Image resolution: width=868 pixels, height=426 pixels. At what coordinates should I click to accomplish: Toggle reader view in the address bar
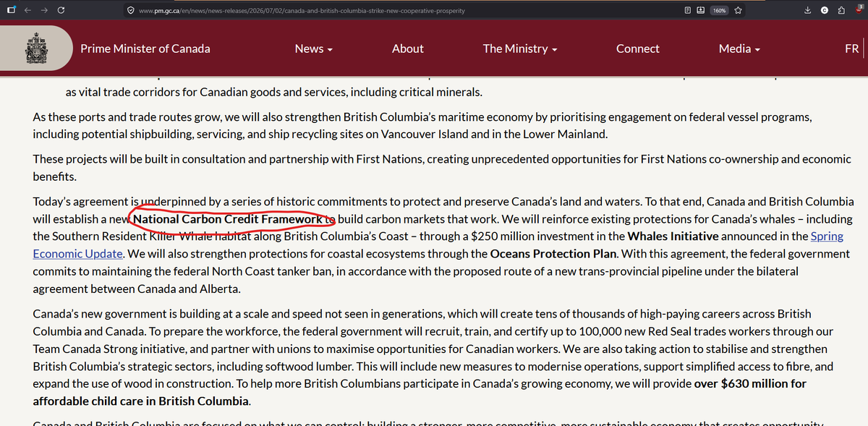click(x=688, y=11)
